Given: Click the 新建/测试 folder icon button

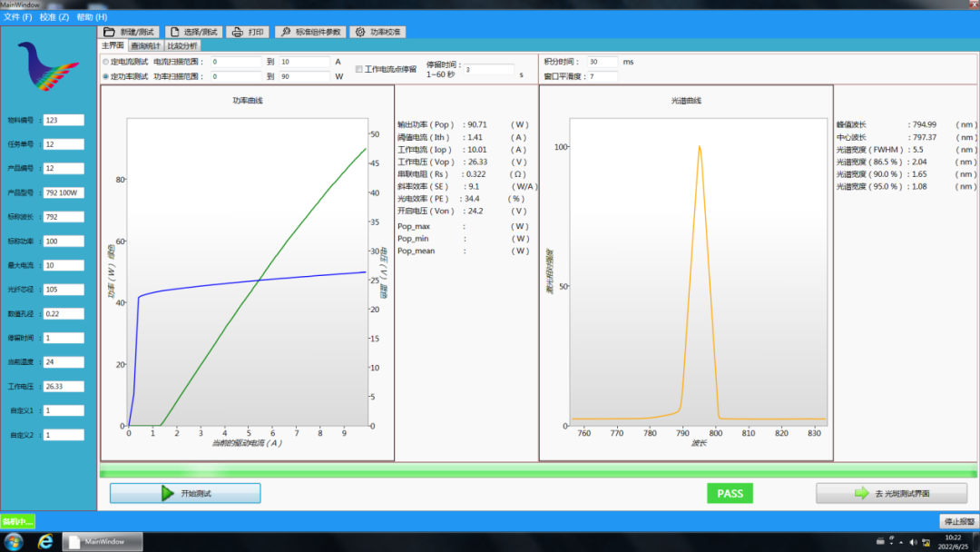Looking at the screenshot, I should click(110, 32).
